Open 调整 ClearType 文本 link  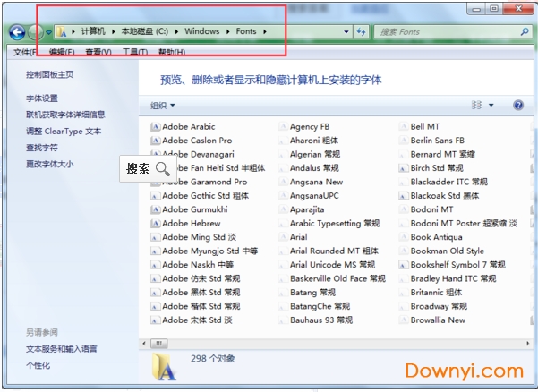pyautogui.click(x=64, y=132)
